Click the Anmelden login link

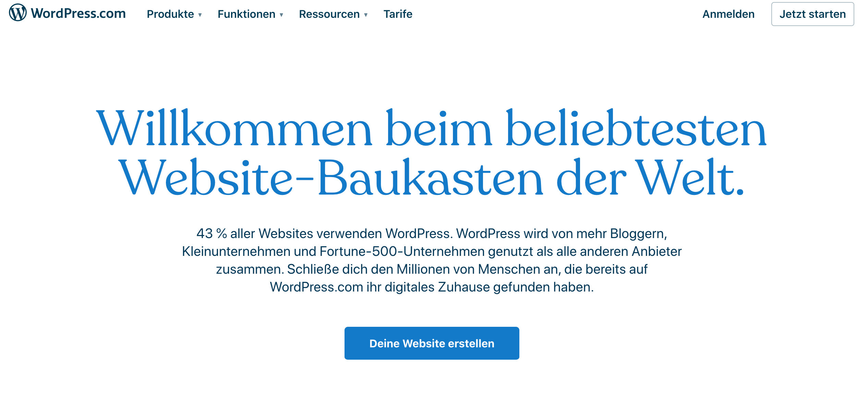point(728,14)
